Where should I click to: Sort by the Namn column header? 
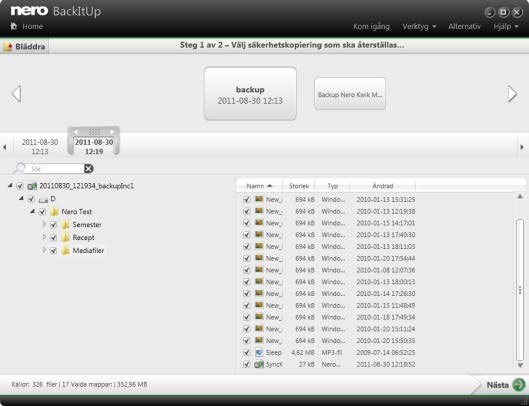tap(259, 186)
